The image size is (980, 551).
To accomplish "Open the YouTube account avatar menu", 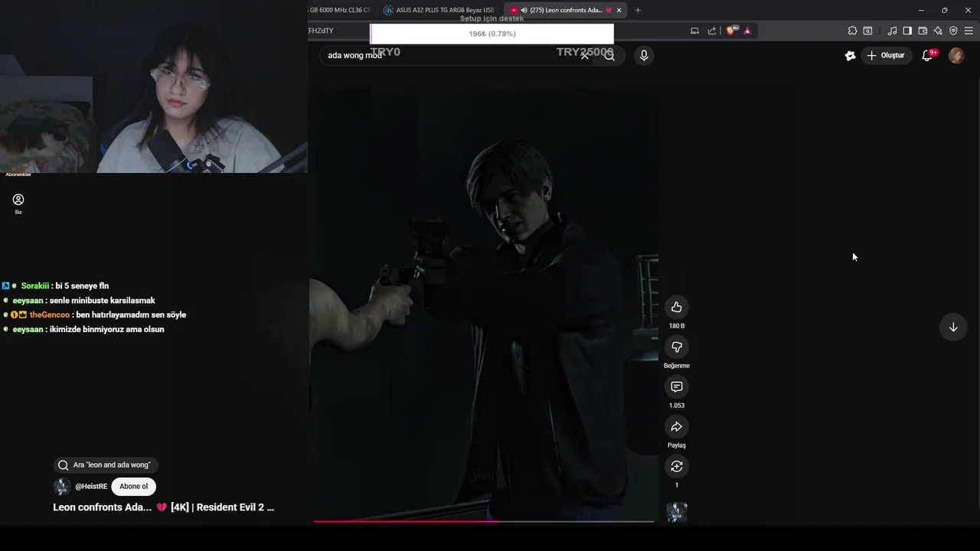I will tap(956, 55).
